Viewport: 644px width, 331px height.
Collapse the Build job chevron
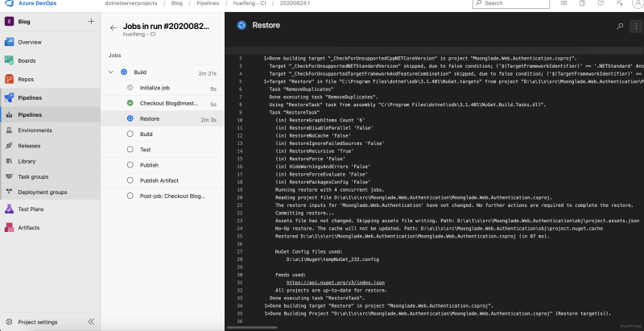tap(110, 72)
